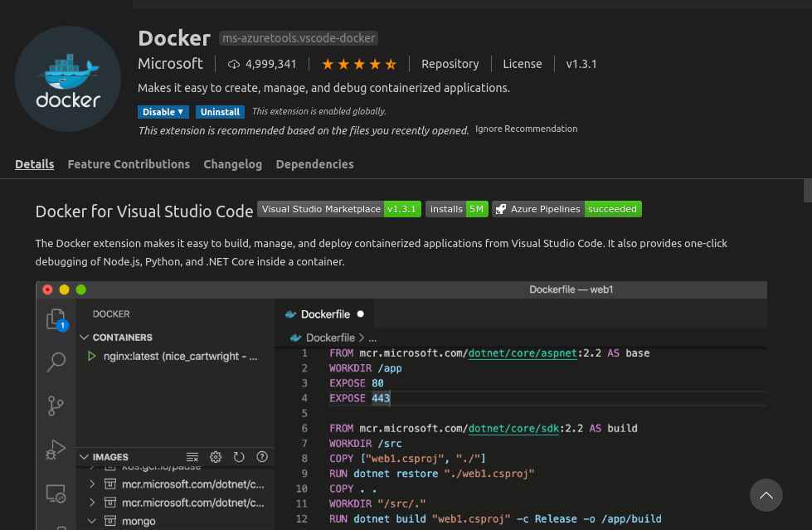Click the Explorer files icon in the screenshot sidebar
Screen dimensions: 812x530
coord(56,319)
